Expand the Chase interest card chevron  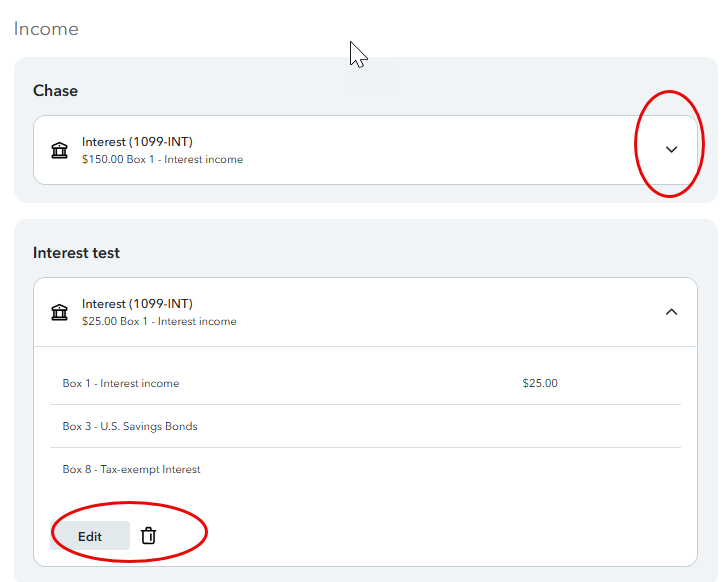coord(671,149)
